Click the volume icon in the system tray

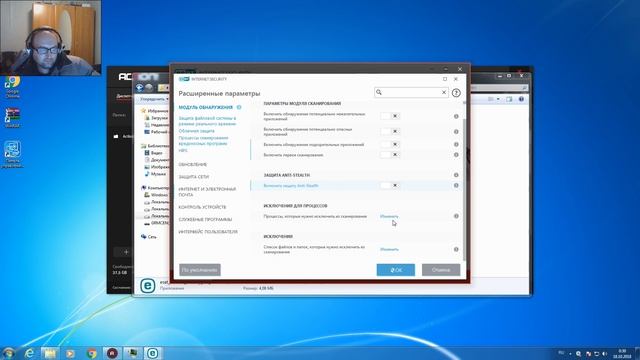coord(604,353)
